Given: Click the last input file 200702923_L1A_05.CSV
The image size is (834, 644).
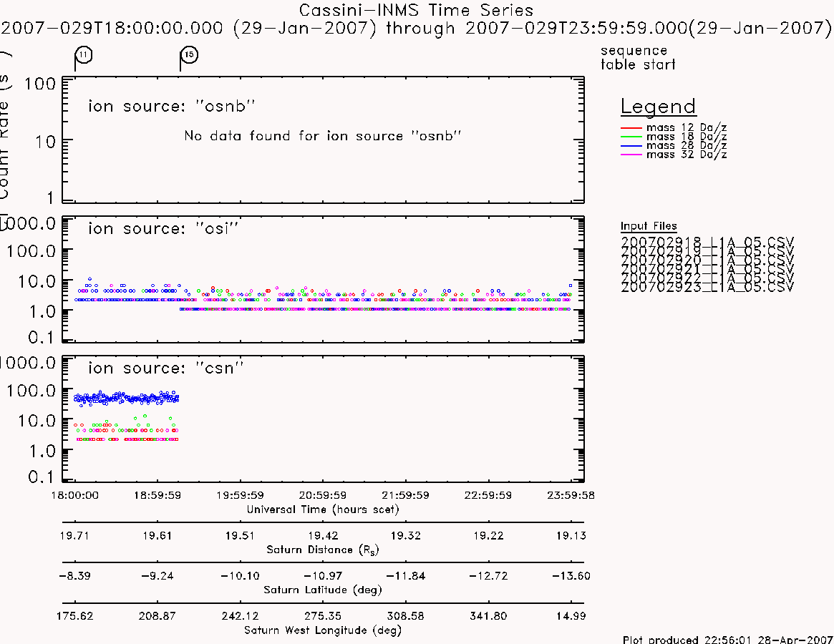Looking at the screenshot, I should tap(707, 287).
